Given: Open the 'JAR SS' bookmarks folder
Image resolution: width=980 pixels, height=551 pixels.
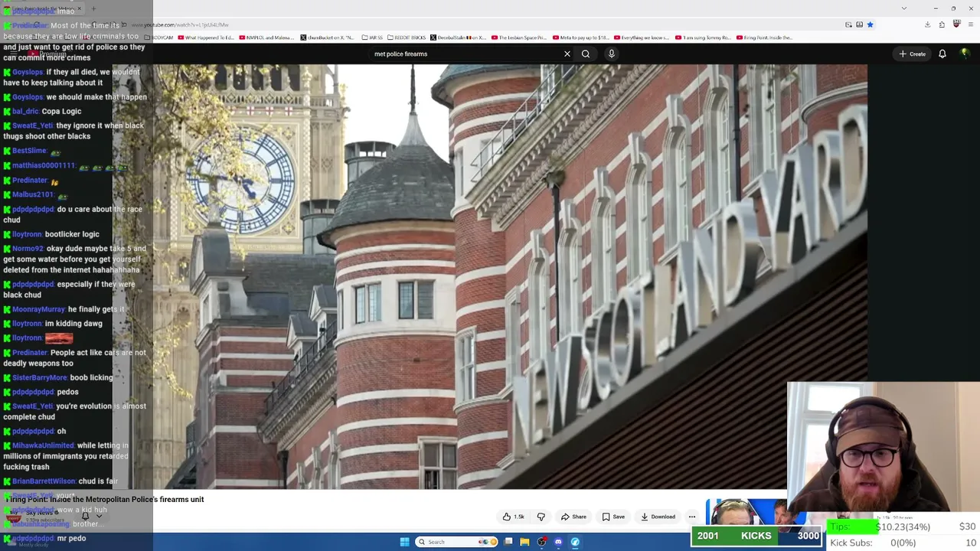Looking at the screenshot, I should pyautogui.click(x=372, y=37).
